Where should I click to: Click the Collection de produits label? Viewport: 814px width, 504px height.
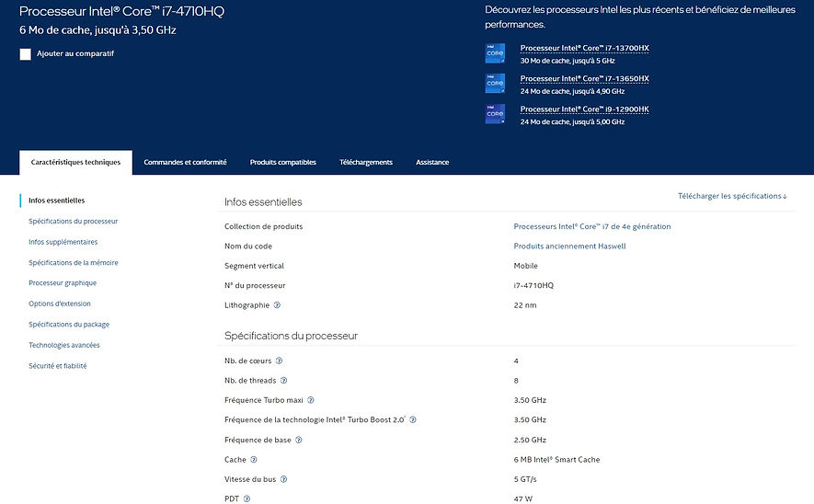pos(263,227)
